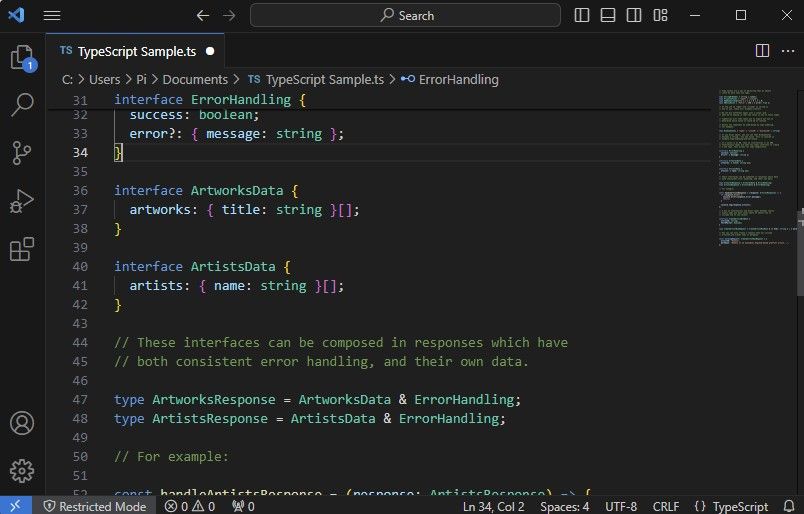This screenshot has height=514, width=804.
Task: Click the Documents breadcrumb folder
Action: (194, 79)
